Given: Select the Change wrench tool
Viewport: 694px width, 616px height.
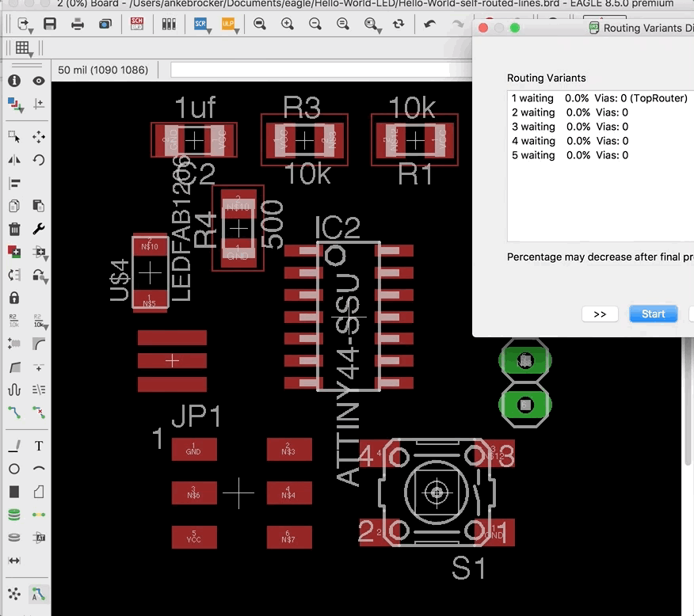Looking at the screenshot, I should pyautogui.click(x=39, y=229).
